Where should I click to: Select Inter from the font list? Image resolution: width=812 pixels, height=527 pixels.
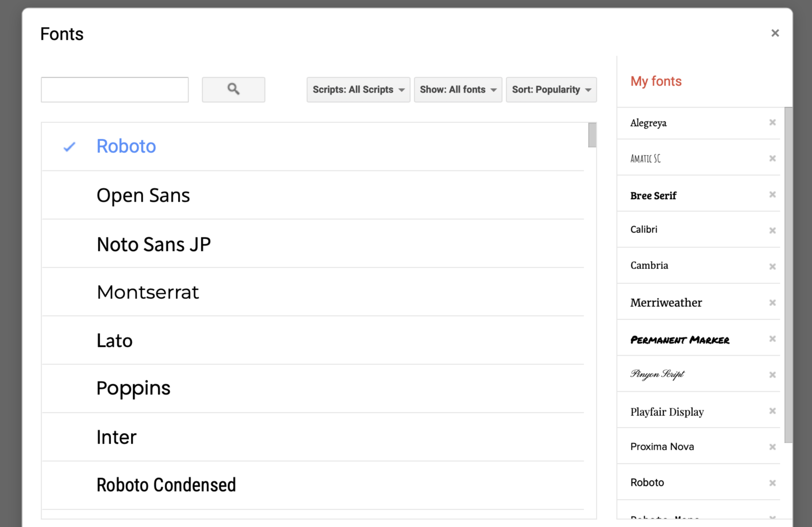pyautogui.click(x=116, y=436)
